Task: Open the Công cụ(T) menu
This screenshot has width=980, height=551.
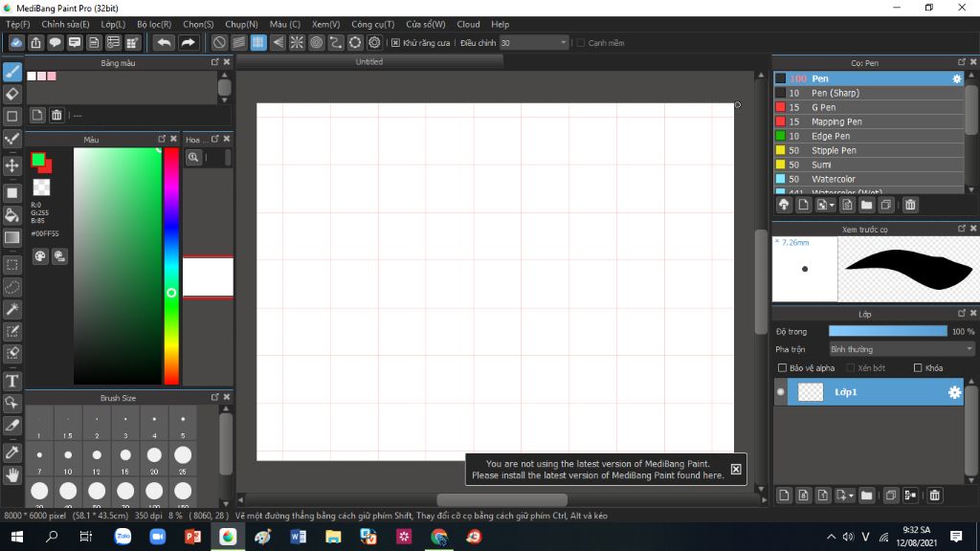Action: click(372, 24)
